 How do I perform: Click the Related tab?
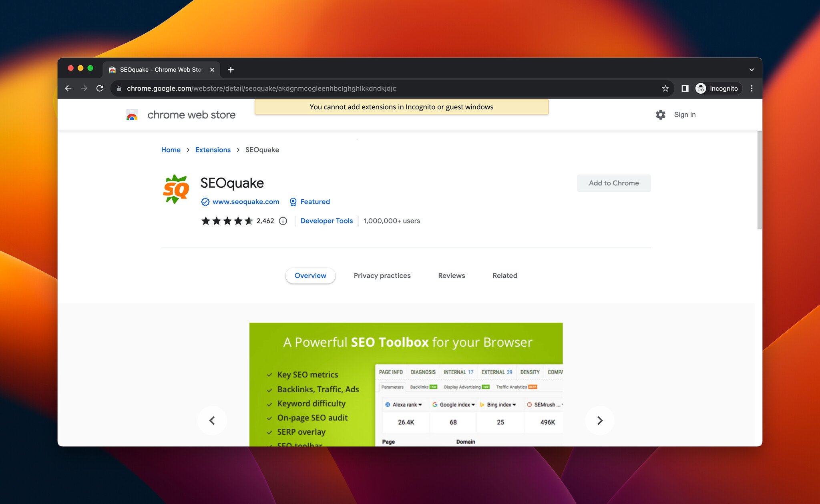tap(504, 275)
